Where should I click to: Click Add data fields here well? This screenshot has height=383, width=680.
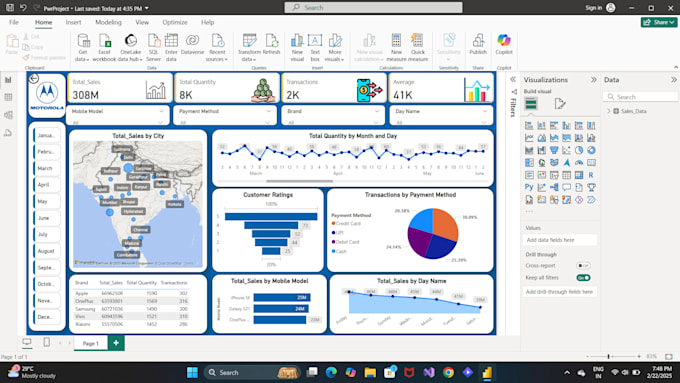pyautogui.click(x=560, y=240)
